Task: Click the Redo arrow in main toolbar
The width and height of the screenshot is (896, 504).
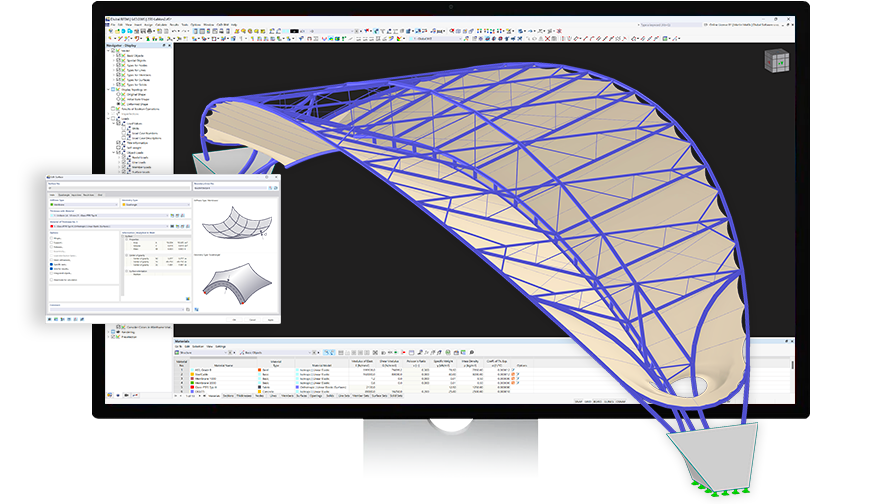Action: point(184,31)
